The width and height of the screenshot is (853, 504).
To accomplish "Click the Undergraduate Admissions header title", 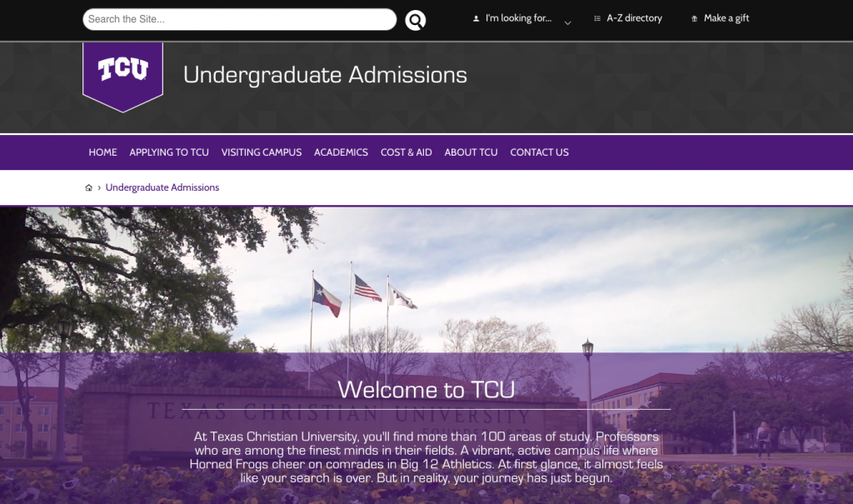I will [x=325, y=75].
